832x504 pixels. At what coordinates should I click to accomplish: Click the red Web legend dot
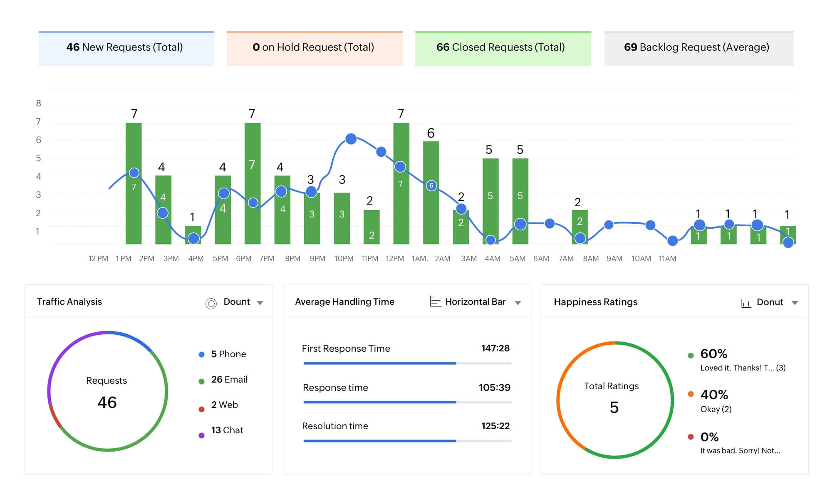coord(201,409)
